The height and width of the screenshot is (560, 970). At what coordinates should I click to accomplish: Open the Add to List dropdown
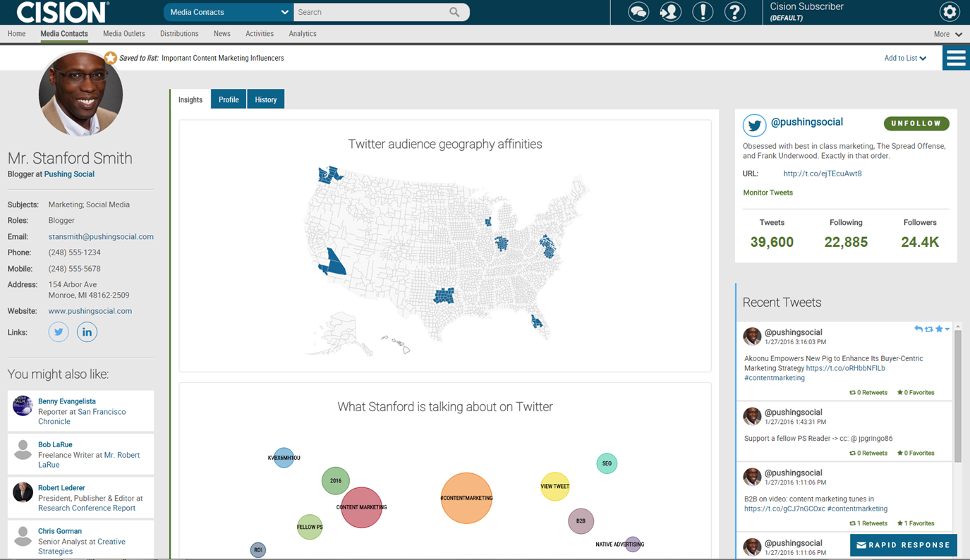(905, 59)
